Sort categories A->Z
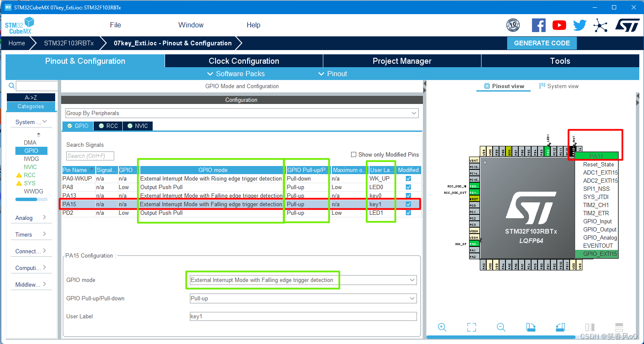Image resolution: width=644 pixels, height=344 pixels. tap(31, 98)
